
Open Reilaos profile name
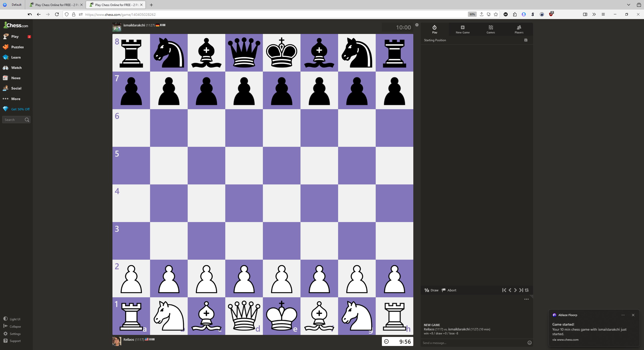[x=129, y=339]
